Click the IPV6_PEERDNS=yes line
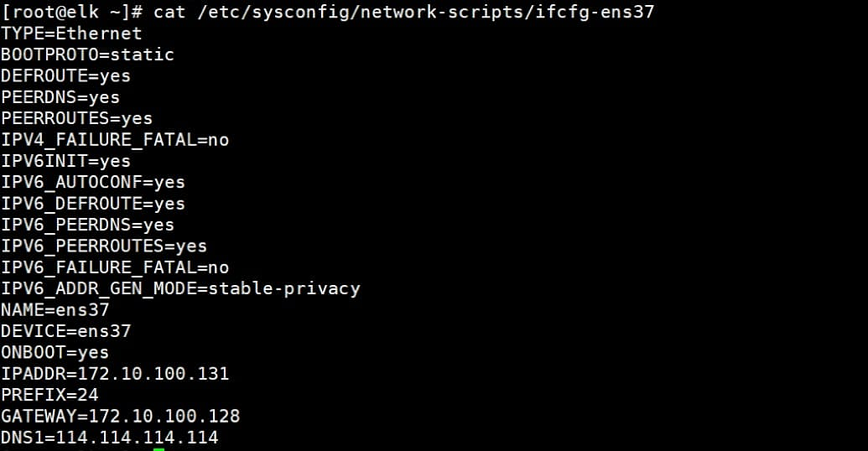 point(87,225)
